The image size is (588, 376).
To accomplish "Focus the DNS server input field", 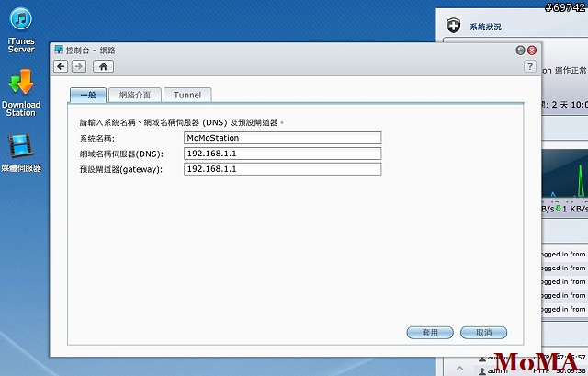I will tap(282, 154).
